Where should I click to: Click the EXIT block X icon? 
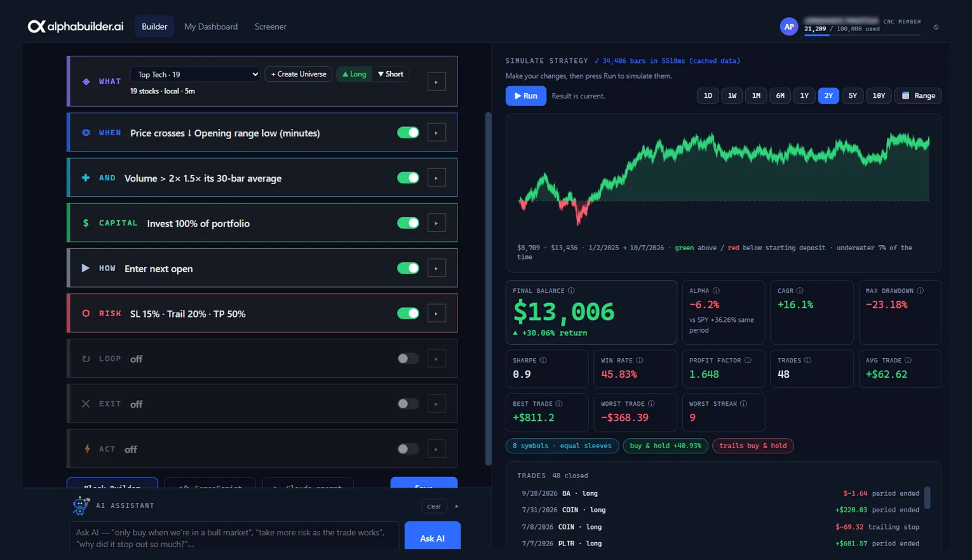point(86,404)
